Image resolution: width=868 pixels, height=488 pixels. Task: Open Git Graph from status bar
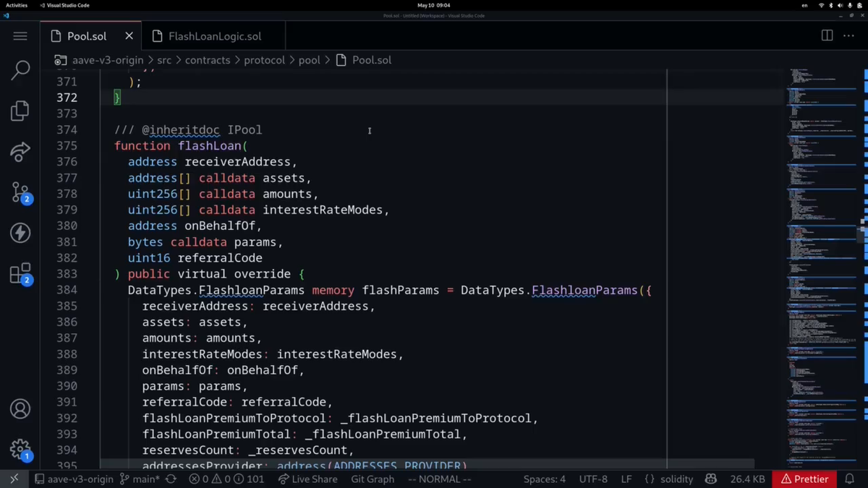point(373,479)
